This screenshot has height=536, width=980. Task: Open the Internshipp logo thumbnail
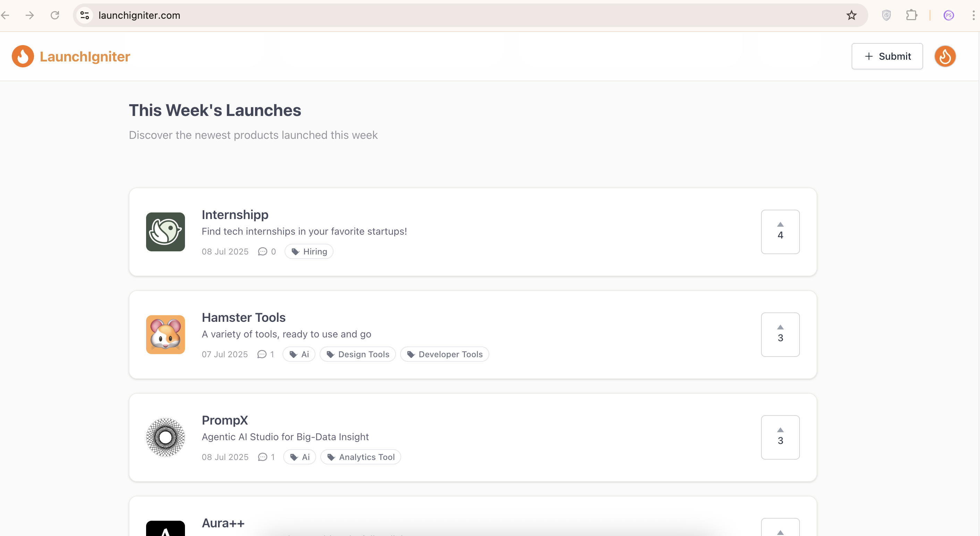pyautogui.click(x=166, y=232)
